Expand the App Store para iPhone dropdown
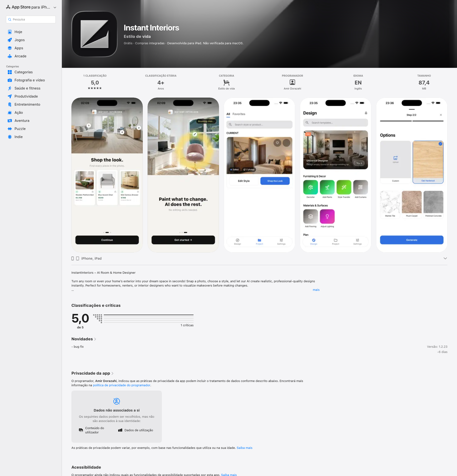 (x=55, y=8)
